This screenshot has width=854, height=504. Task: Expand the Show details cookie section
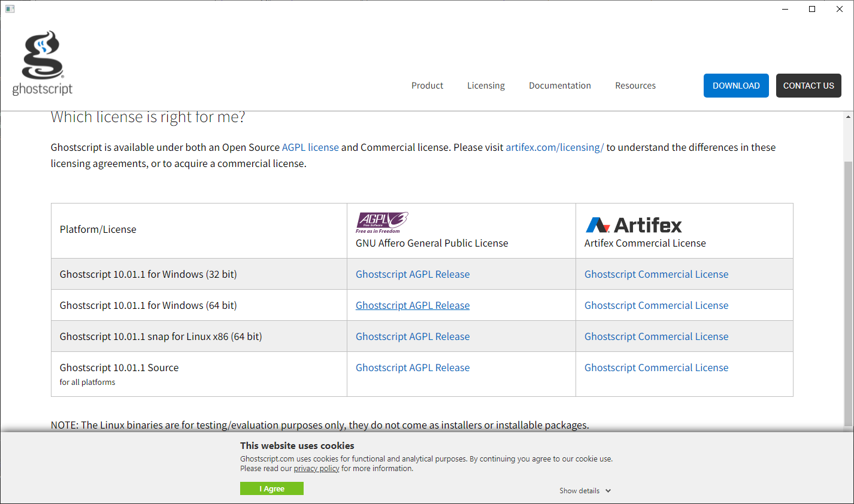[x=585, y=491]
